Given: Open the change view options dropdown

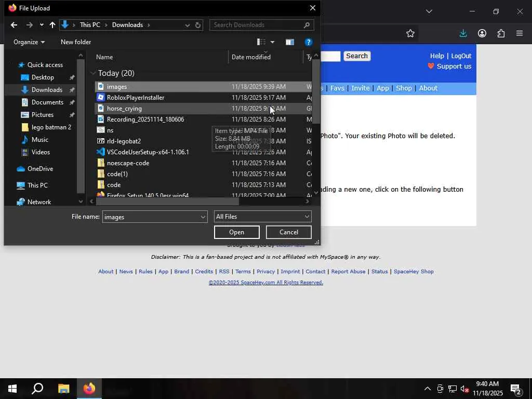Looking at the screenshot, I should (272, 42).
